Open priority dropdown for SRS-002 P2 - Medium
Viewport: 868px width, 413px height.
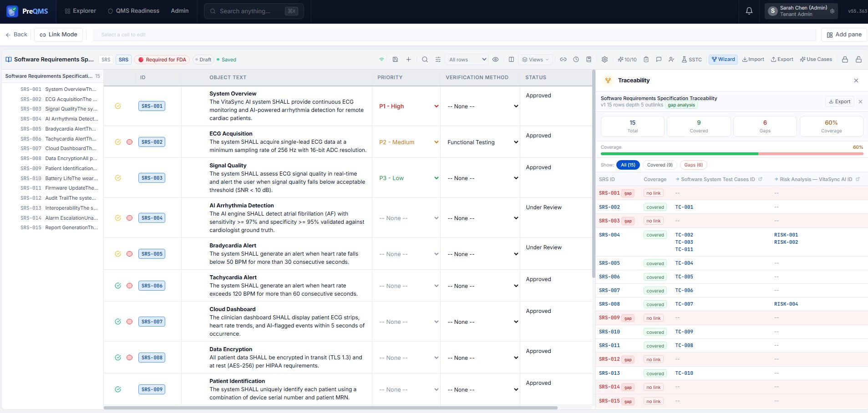(x=408, y=142)
